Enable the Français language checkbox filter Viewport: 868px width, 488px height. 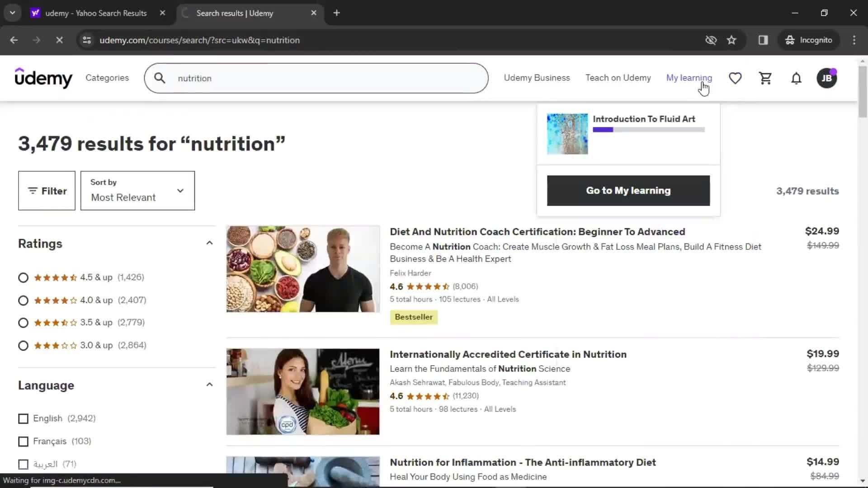(x=23, y=441)
